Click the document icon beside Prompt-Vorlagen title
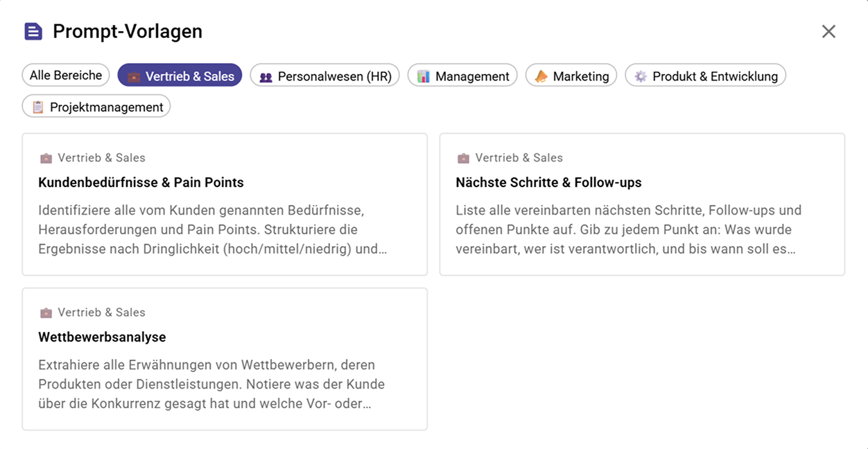 [33, 31]
